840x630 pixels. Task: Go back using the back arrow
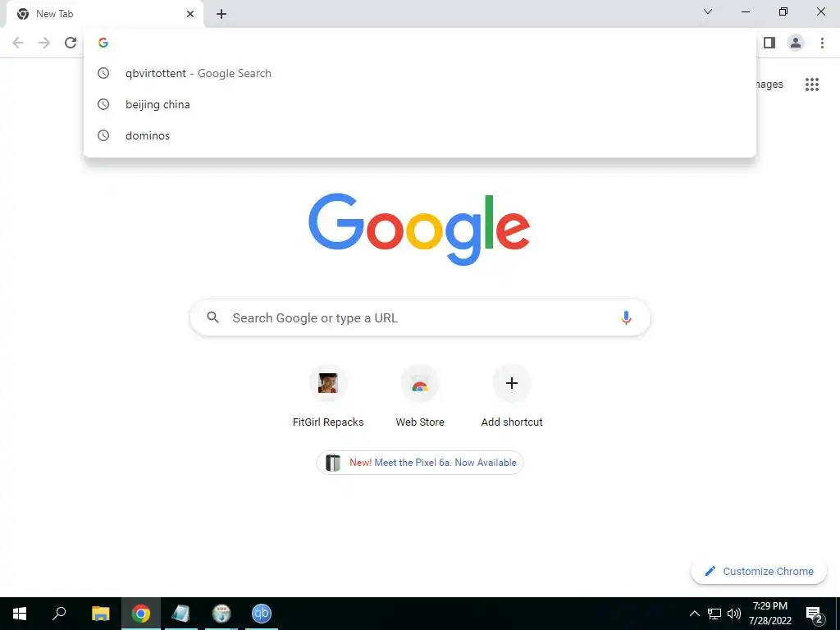pyautogui.click(x=18, y=43)
